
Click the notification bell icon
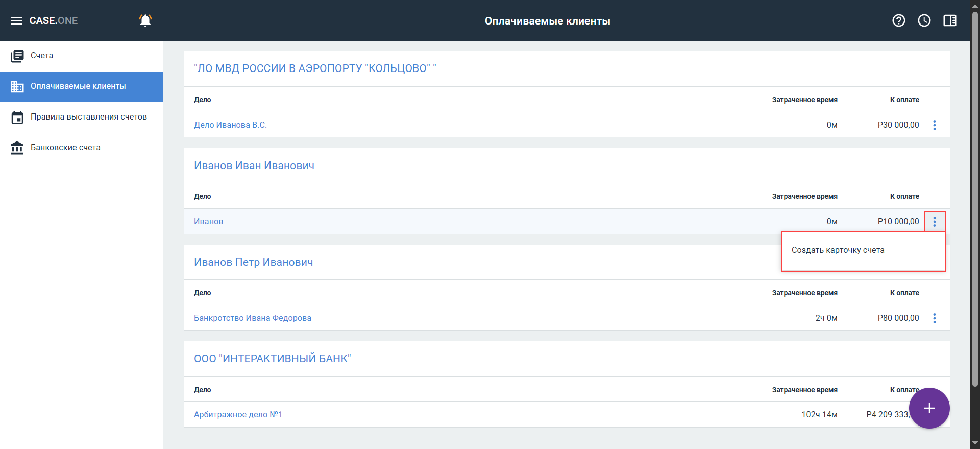pos(145,20)
